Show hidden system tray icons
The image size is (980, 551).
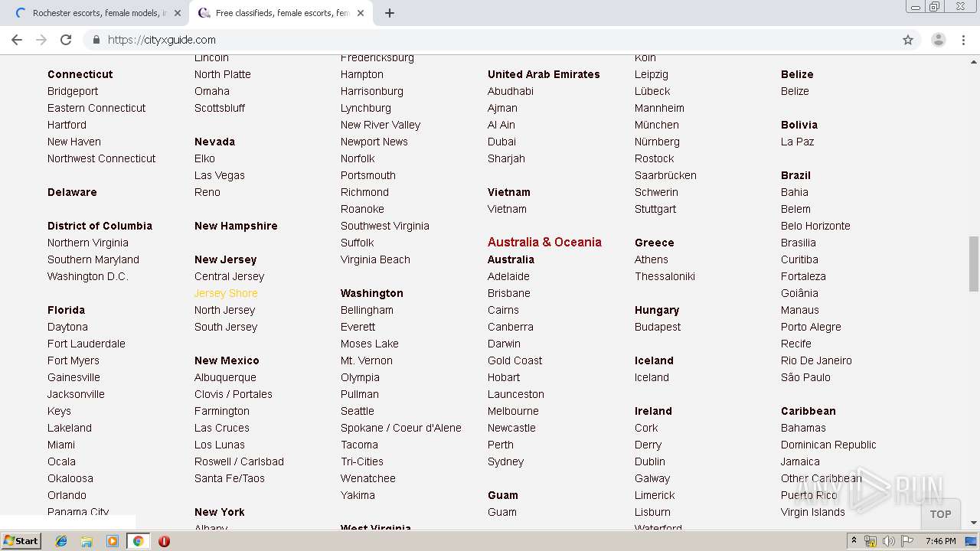tap(854, 541)
